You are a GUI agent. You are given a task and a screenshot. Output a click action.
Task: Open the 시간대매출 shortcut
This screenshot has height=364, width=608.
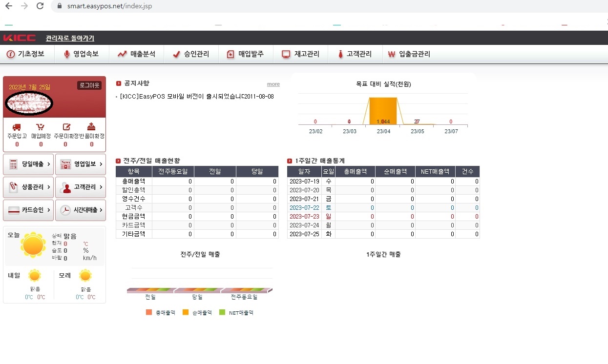point(81,210)
